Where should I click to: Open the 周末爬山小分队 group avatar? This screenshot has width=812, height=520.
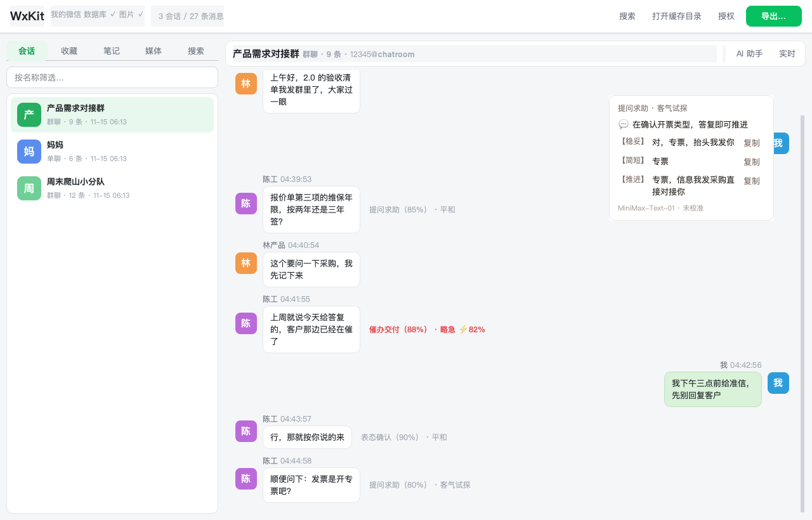pos(29,188)
